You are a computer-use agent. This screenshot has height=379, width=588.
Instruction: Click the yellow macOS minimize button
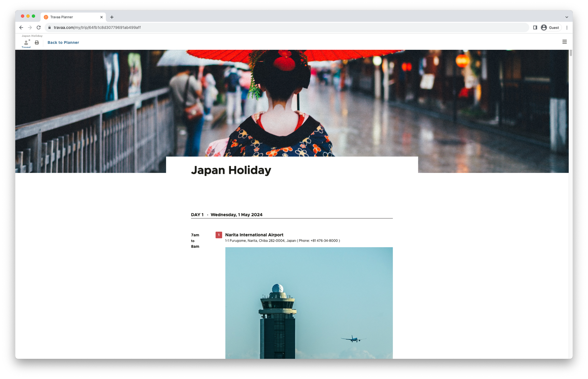pos(28,16)
